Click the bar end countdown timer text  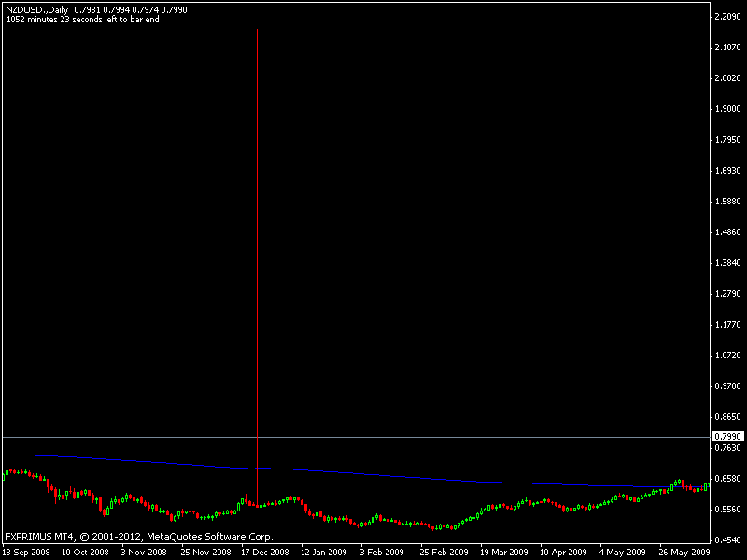[82, 19]
